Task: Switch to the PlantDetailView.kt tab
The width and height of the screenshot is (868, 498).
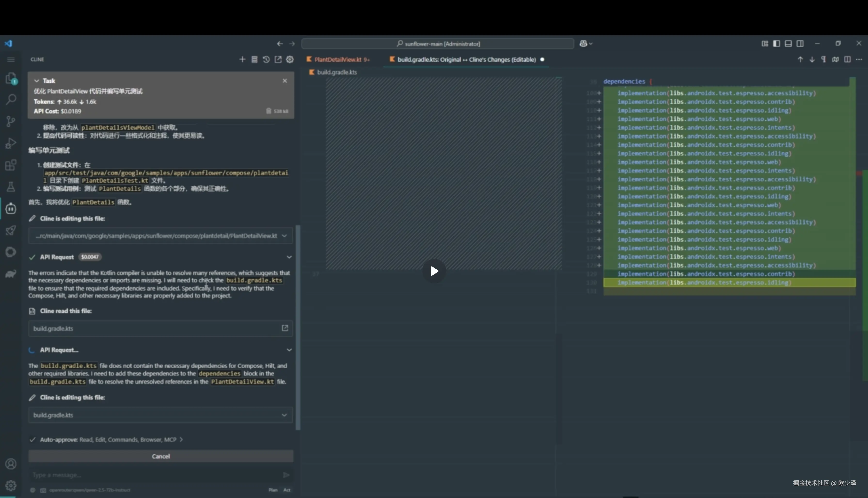Action: coord(338,59)
